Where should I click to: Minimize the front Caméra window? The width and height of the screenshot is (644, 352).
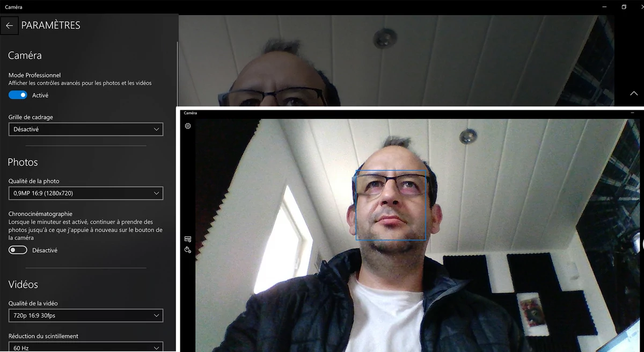coord(633,113)
